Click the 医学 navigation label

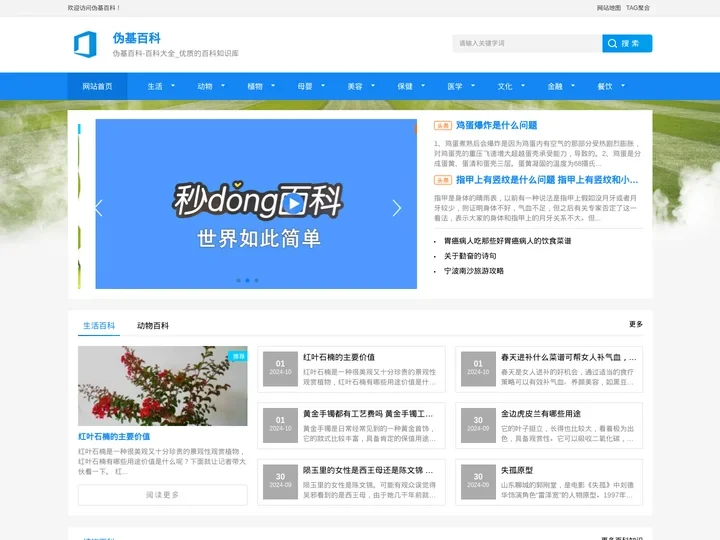455,86
